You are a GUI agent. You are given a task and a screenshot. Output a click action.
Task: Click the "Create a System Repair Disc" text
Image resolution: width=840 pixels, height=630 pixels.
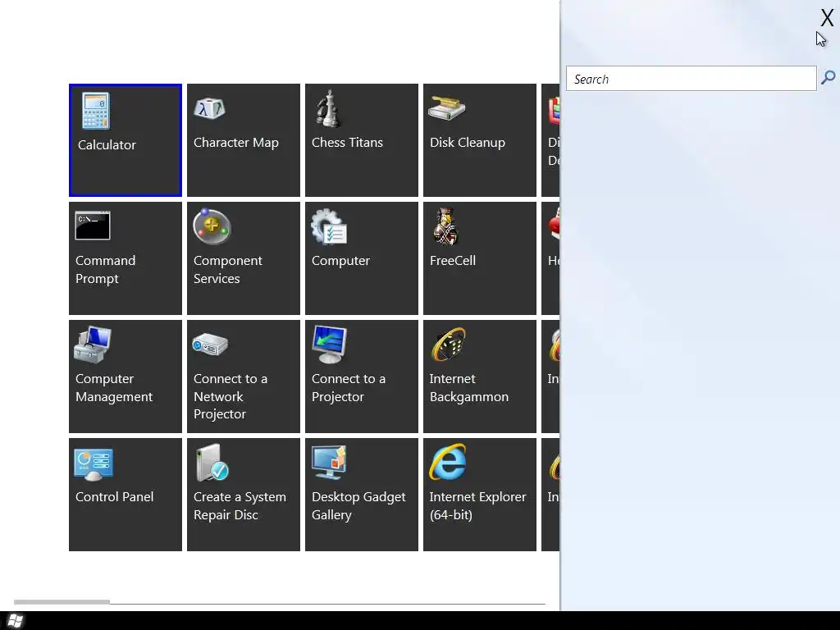point(240,506)
